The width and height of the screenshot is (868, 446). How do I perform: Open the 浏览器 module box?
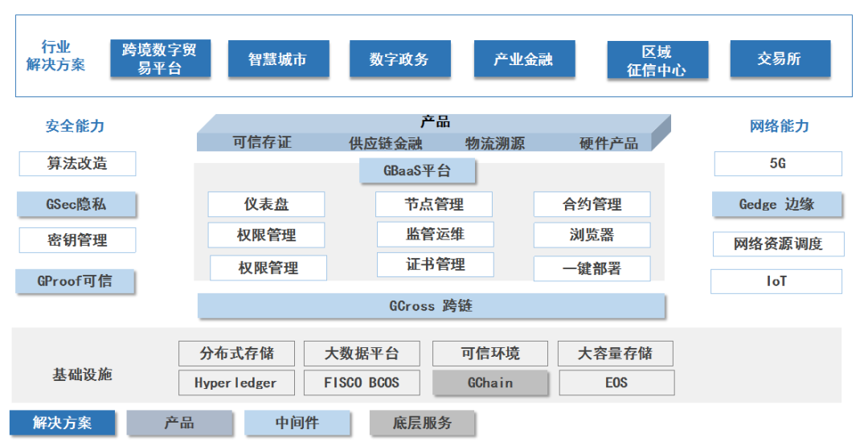(592, 235)
